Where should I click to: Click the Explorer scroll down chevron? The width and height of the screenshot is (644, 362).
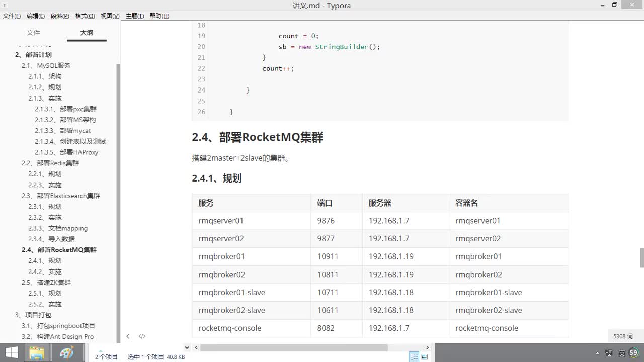click(x=187, y=347)
